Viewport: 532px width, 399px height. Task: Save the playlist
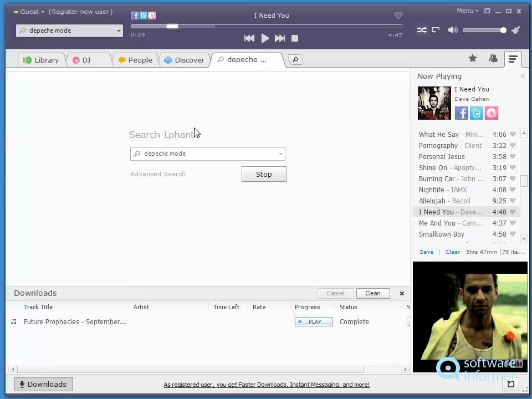point(427,252)
